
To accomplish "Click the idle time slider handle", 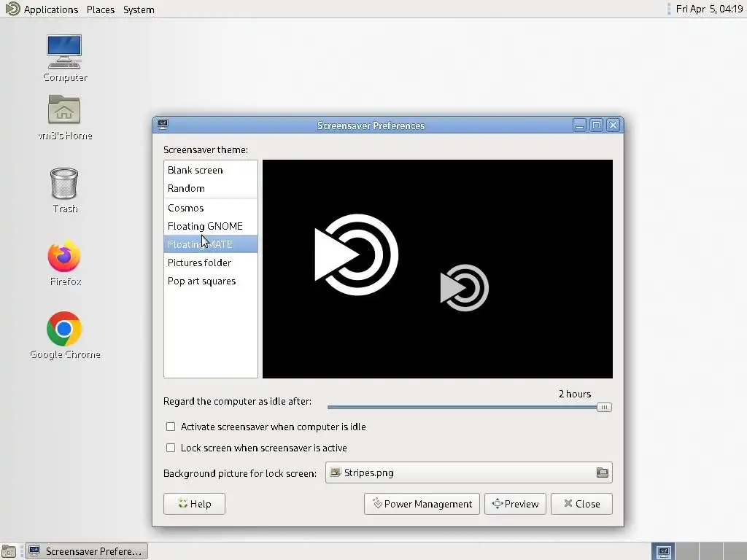I will [x=604, y=407].
